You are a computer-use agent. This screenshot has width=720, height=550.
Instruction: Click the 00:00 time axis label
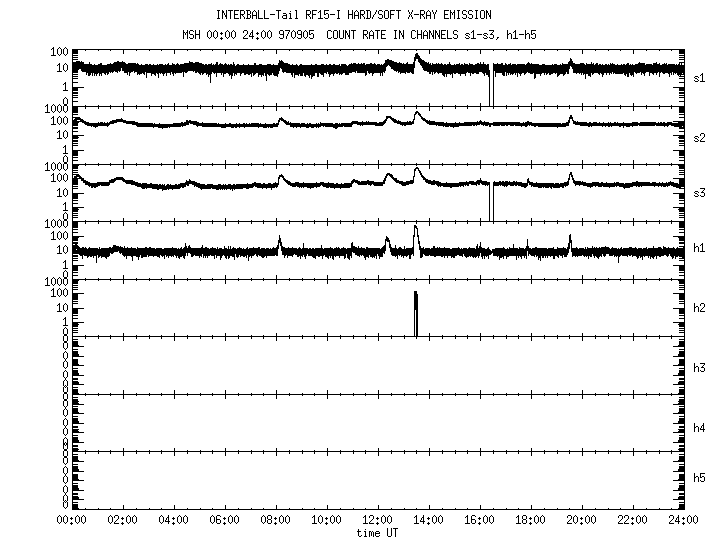[71, 520]
